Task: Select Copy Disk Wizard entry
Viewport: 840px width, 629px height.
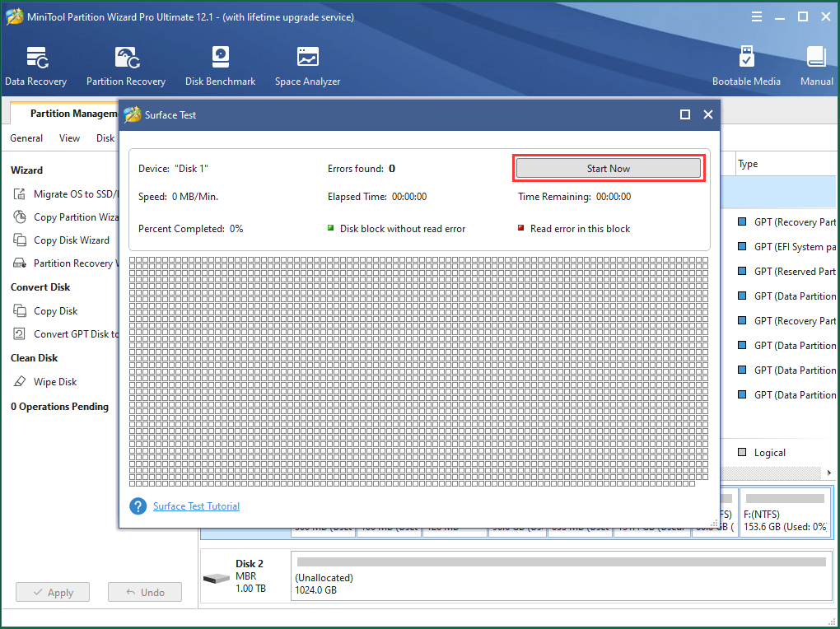Action: [x=72, y=240]
